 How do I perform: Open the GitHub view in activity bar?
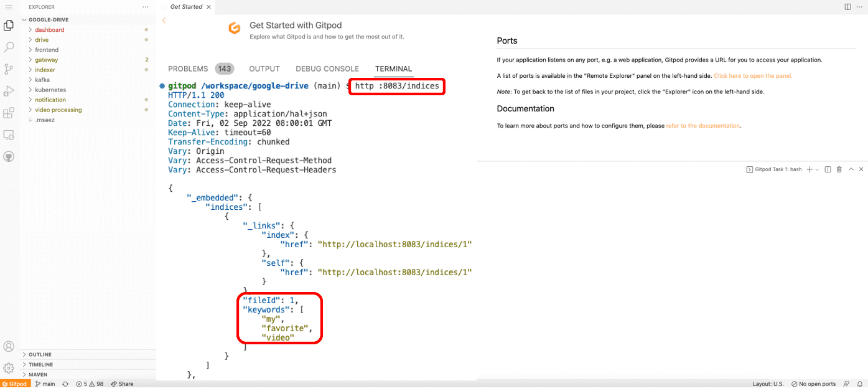point(9,156)
